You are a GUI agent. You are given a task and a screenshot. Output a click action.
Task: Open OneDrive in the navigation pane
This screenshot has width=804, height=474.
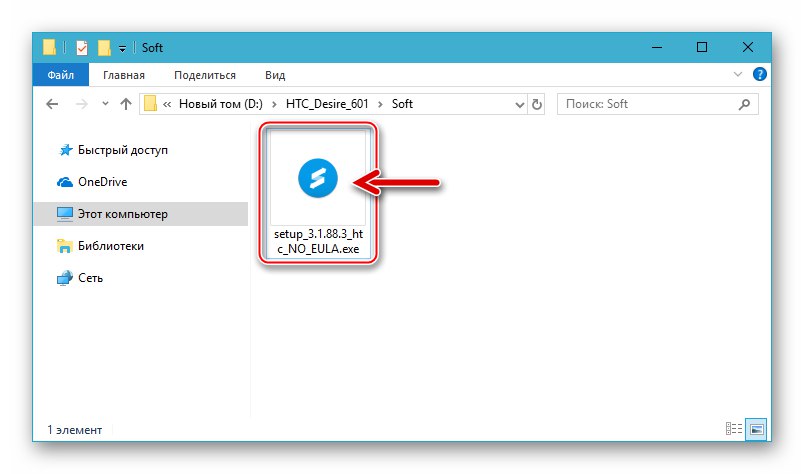92,182
